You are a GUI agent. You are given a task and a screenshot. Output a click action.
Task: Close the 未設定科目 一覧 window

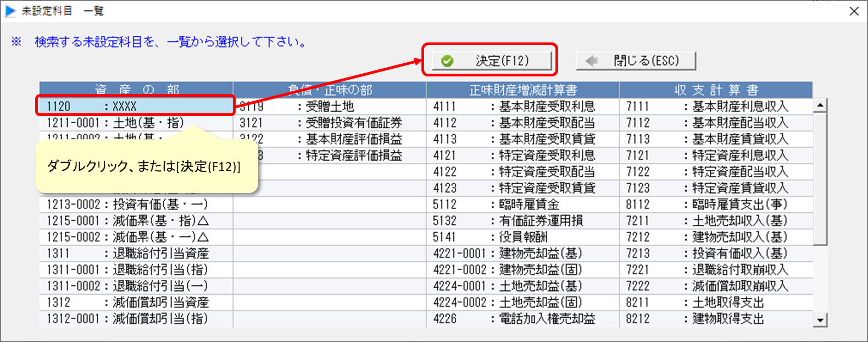coord(854,11)
